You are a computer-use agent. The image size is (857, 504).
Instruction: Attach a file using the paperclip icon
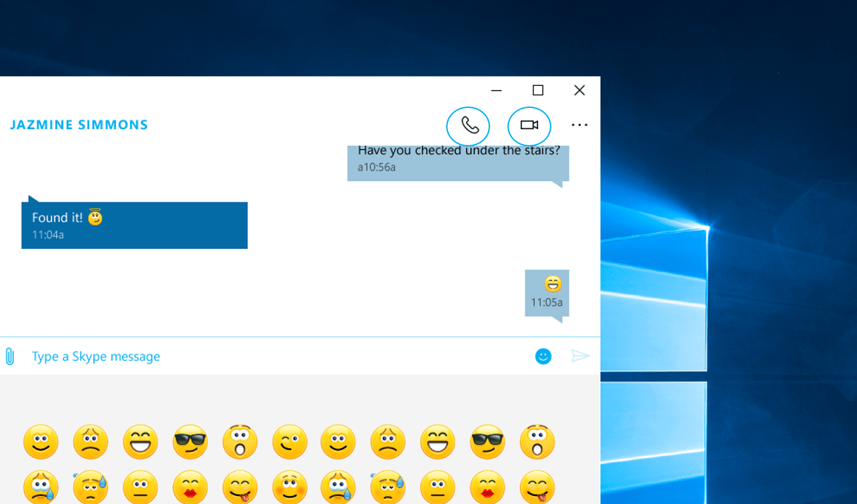point(10,356)
